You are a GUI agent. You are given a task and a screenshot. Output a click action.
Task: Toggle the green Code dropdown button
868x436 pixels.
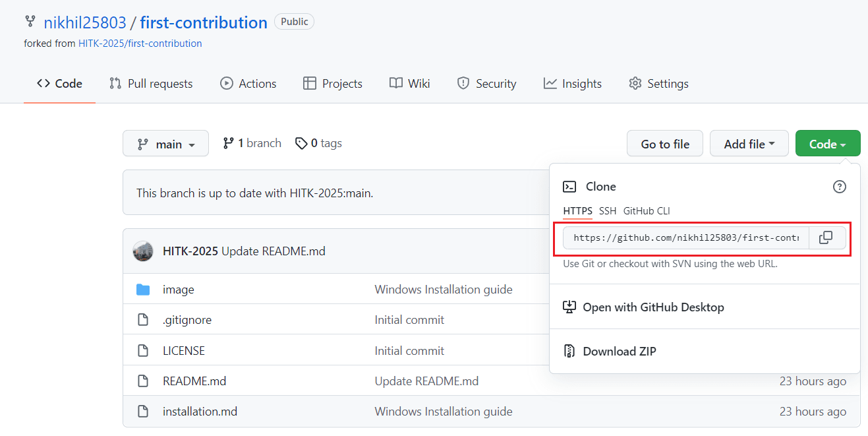click(828, 144)
